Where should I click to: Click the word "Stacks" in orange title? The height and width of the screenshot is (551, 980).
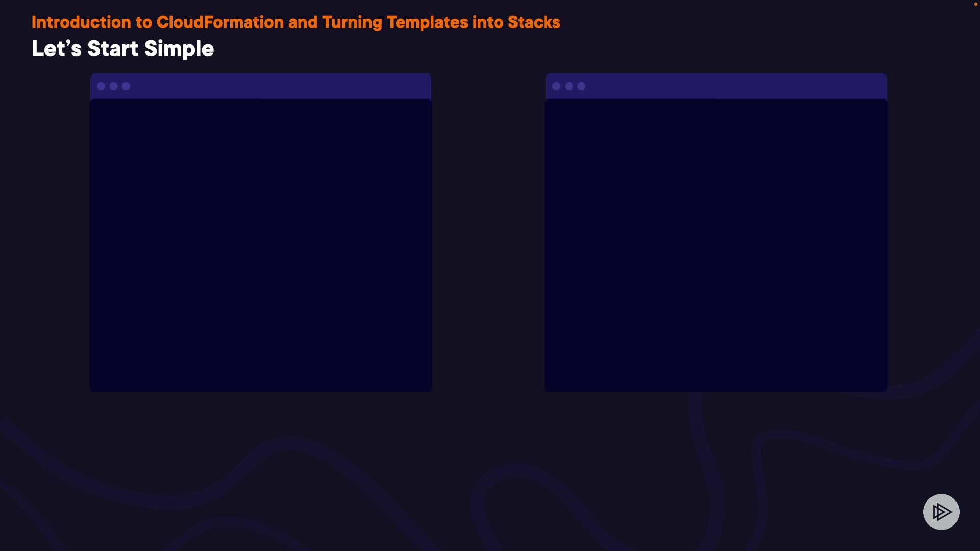[x=534, y=22]
